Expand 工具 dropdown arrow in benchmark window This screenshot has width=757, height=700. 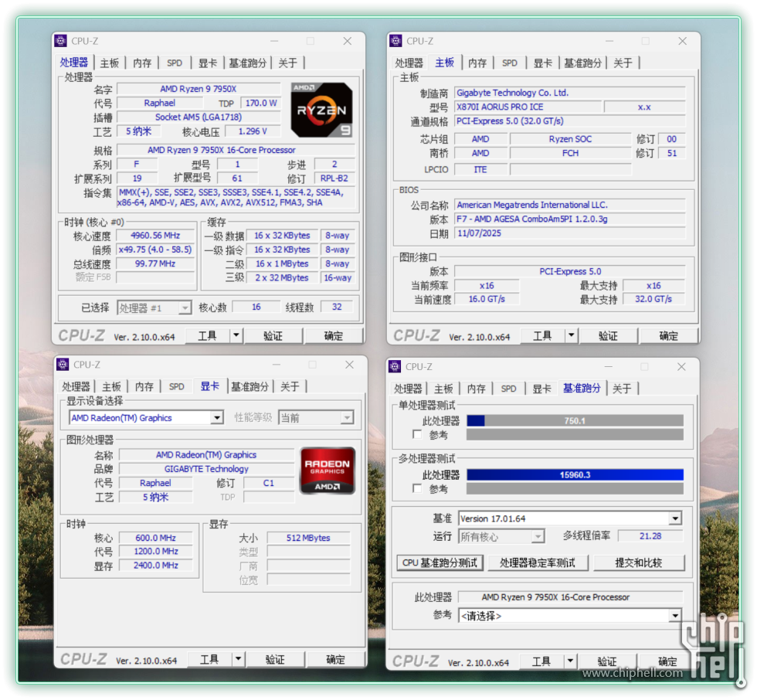tap(571, 661)
